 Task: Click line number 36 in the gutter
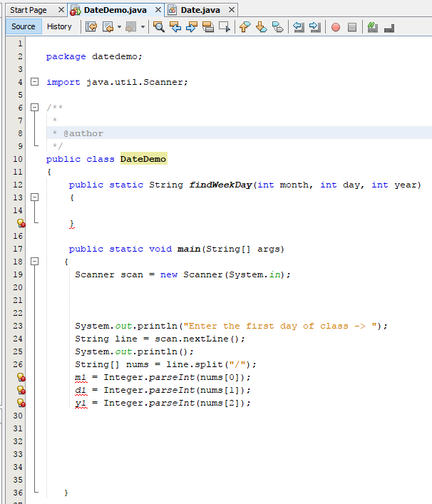coord(18,493)
